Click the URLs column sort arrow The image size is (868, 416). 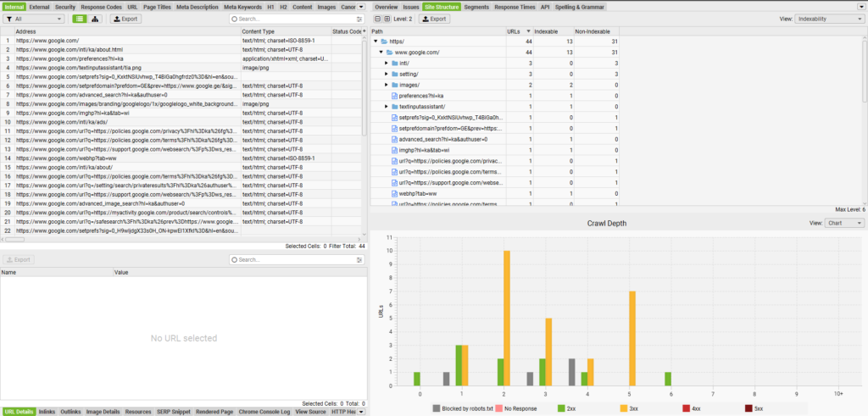tap(528, 31)
